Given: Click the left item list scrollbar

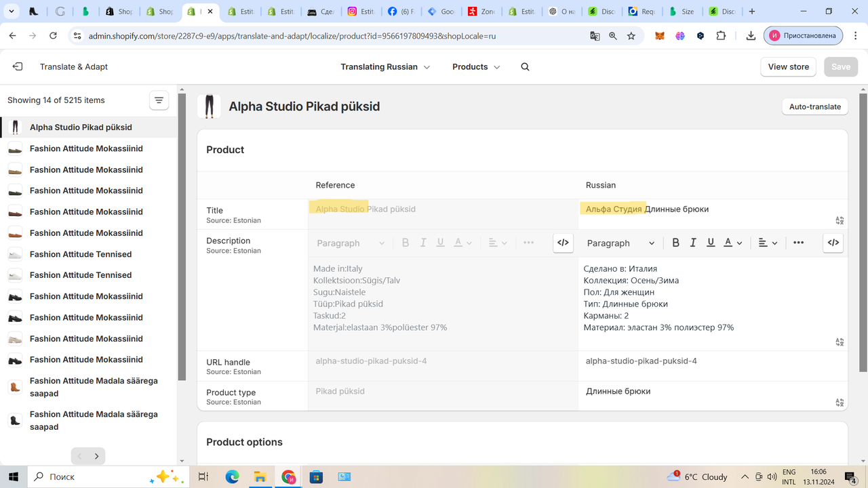Looking at the screenshot, I should (181, 237).
